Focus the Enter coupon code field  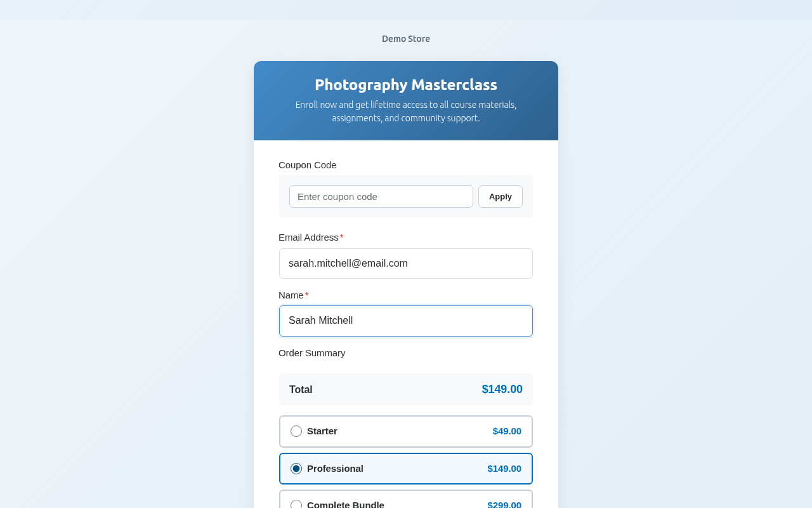click(381, 197)
